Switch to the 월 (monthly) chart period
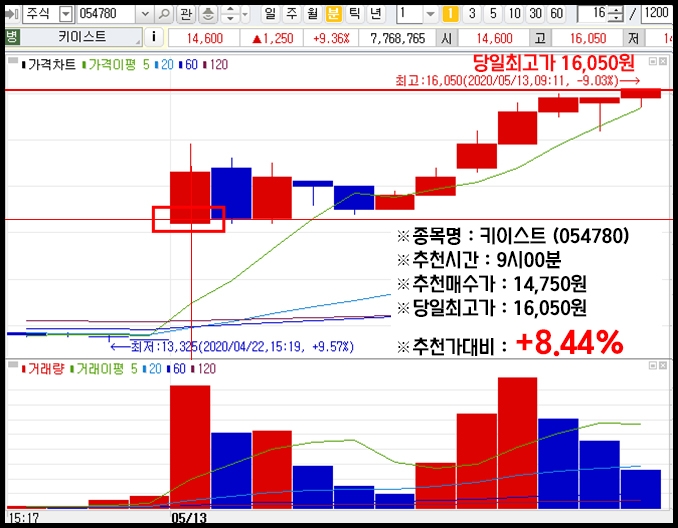678x528 pixels. [312, 14]
